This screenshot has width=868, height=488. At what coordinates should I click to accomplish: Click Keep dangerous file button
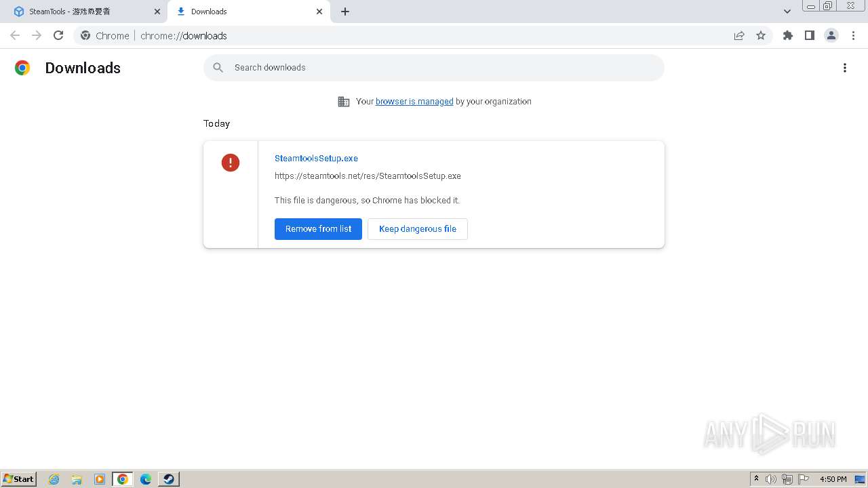point(418,229)
